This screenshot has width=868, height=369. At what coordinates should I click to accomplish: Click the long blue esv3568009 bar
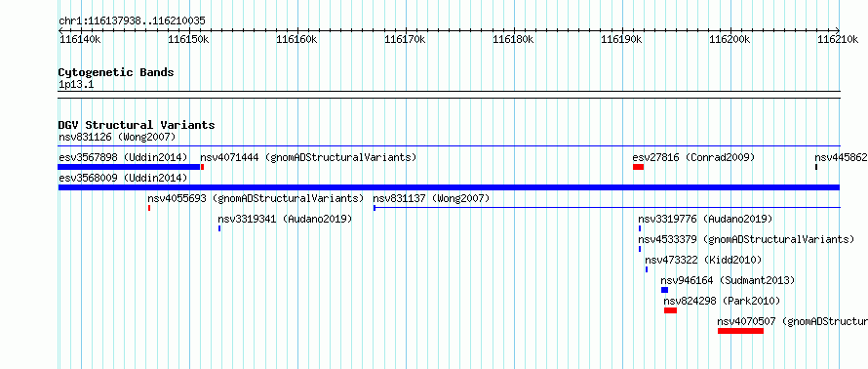point(449,187)
